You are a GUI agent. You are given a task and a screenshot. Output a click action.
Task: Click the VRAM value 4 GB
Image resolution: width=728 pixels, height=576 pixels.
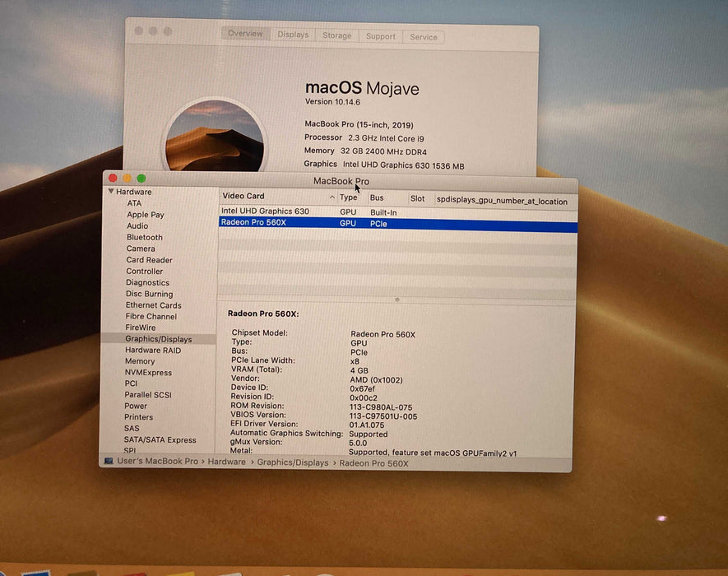359,370
